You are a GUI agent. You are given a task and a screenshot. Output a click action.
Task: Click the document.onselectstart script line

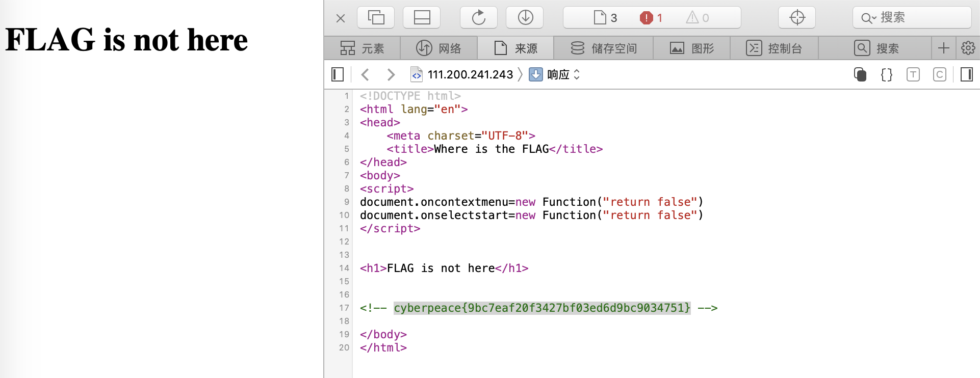coord(532,215)
